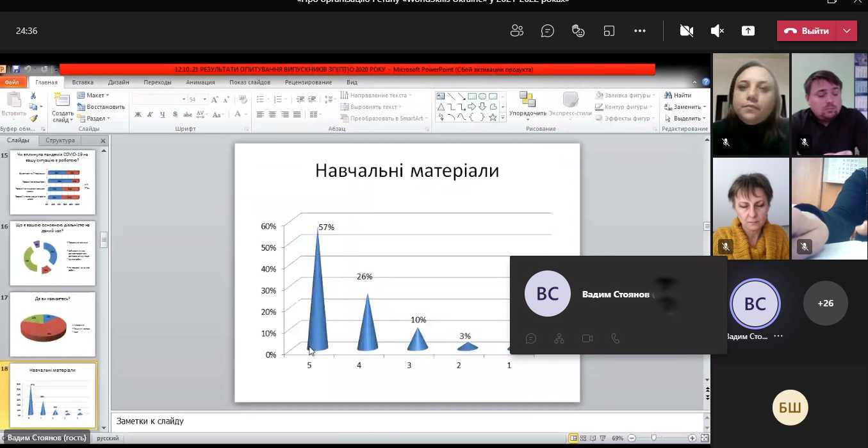Open the Структура pane tab
Viewport: 868px width, 448px height.
60,140
